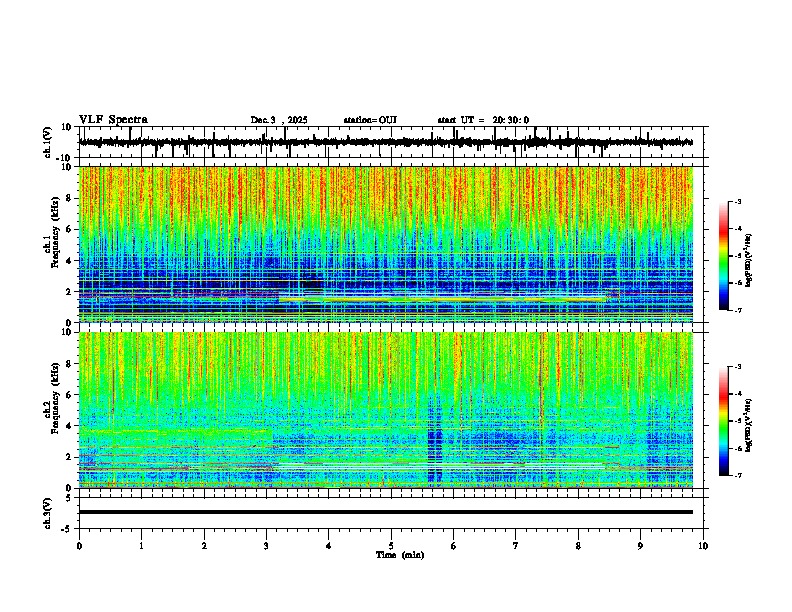This screenshot has width=792, height=612.
Task: Click the "-3" tick on ch.1 color bar
Action: 737,201
